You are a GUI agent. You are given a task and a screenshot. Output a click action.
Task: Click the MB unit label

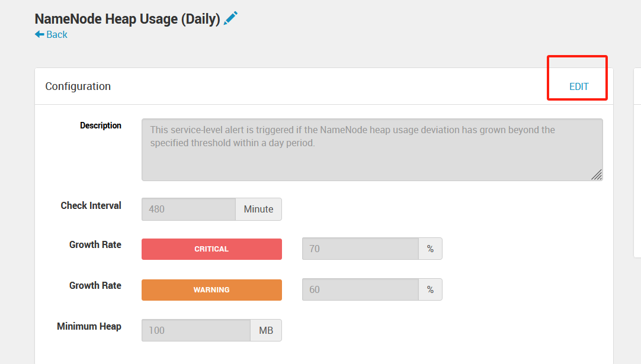266,330
